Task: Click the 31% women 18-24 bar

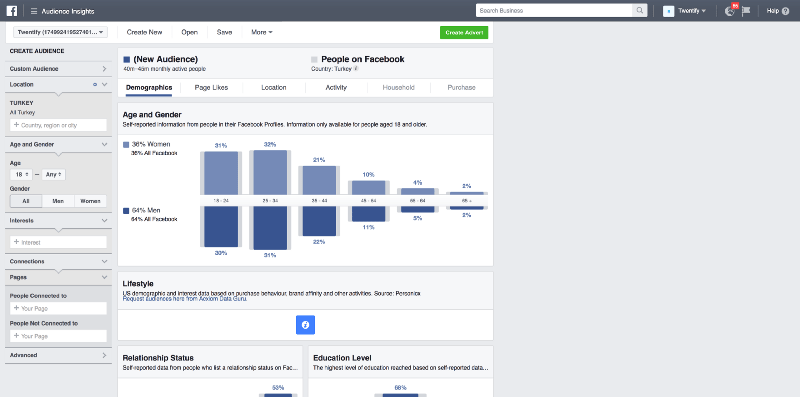Action: point(221,173)
